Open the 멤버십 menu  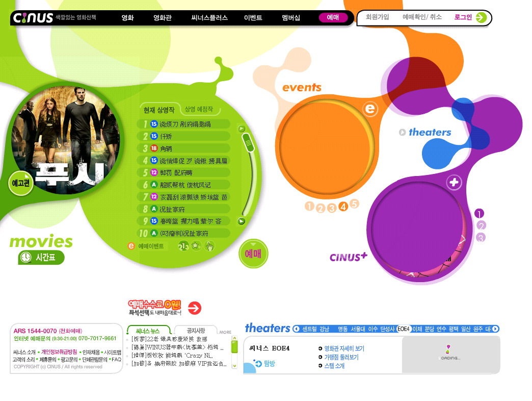tap(291, 18)
